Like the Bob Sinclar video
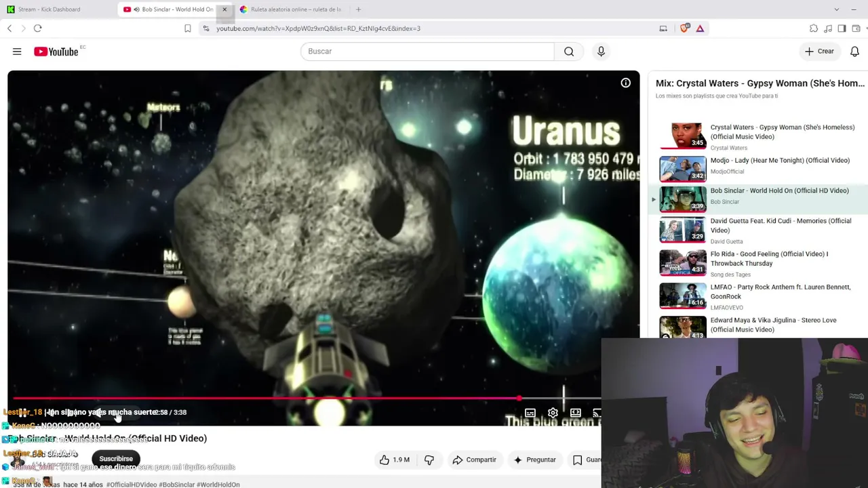 [x=394, y=460]
